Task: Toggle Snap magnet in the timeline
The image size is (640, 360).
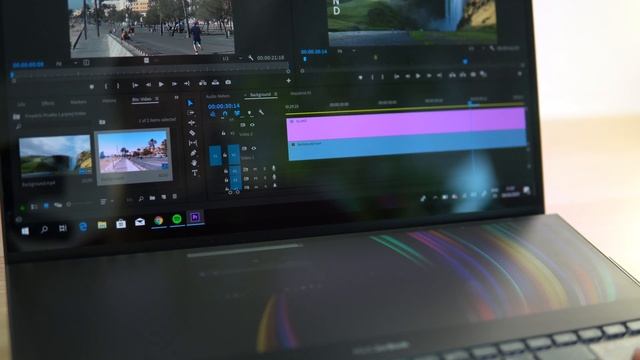Action: point(225,114)
